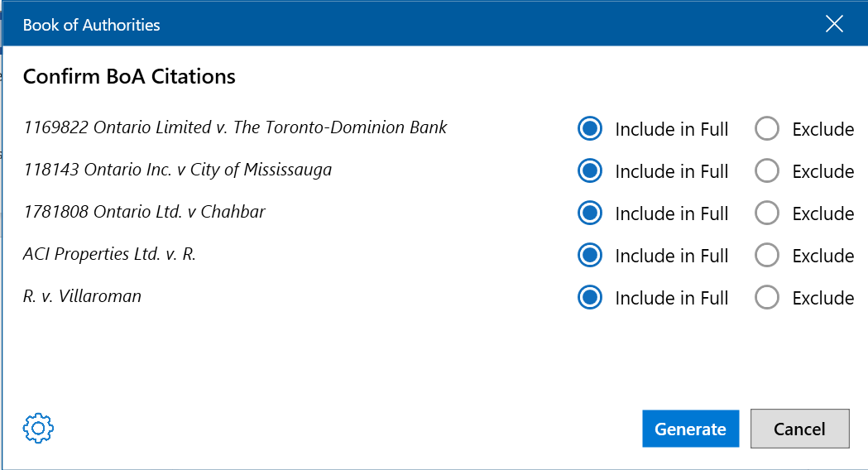The width and height of the screenshot is (868, 470).
Task: Exclude the 118143 Ontario Inc. v Mississauga citation
Action: [767, 170]
